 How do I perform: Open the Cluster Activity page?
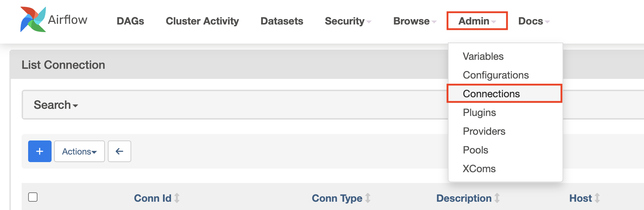tap(202, 21)
